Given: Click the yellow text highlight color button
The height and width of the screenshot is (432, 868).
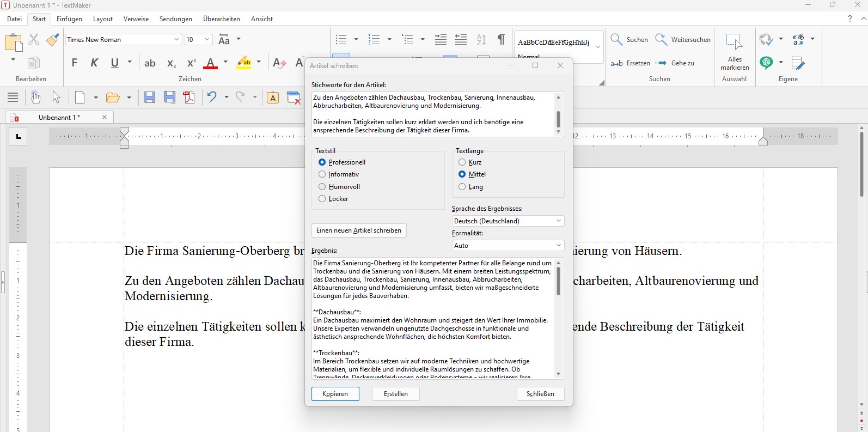Looking at the screenshot, I should 243,63.
